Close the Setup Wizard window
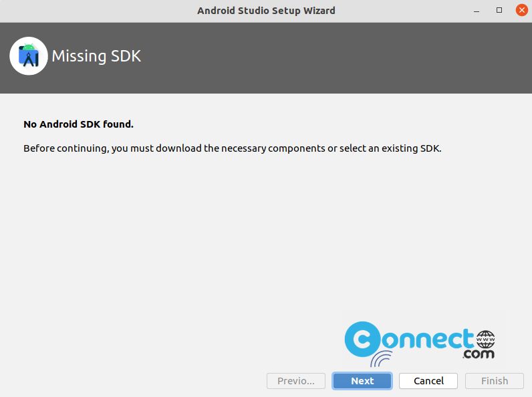Viewport: 532px width, 397px height. tap(521, 10)
